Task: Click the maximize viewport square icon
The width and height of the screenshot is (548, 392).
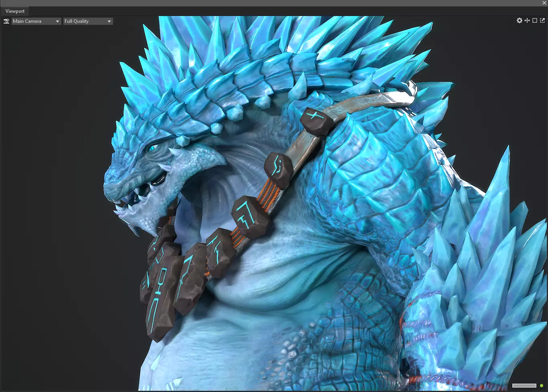Action: (535, 20)
